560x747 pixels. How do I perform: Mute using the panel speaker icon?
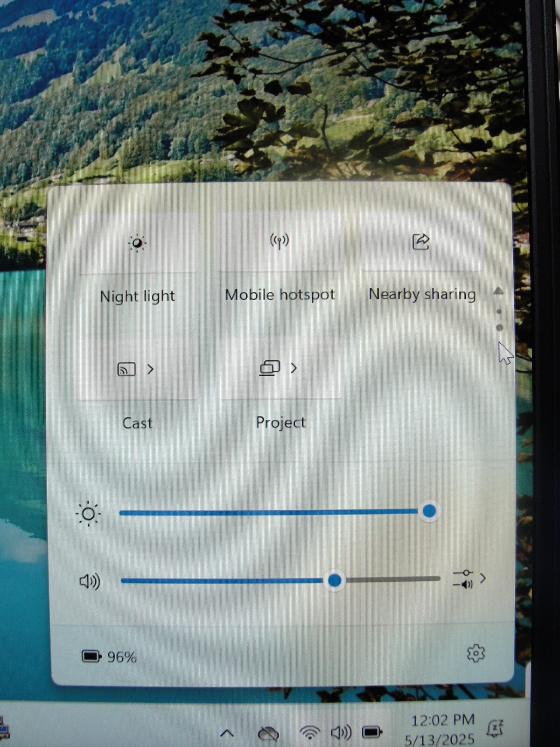tap(90, 582)
